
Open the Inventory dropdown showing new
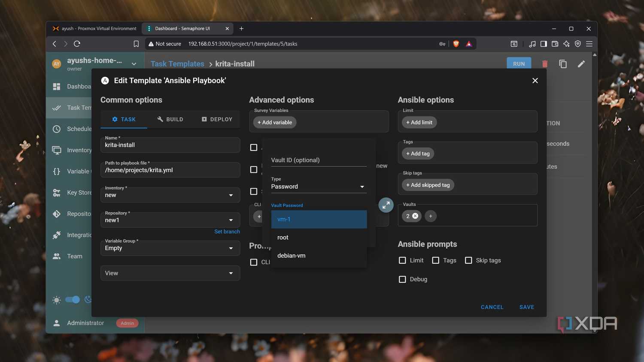click(170, 195)
